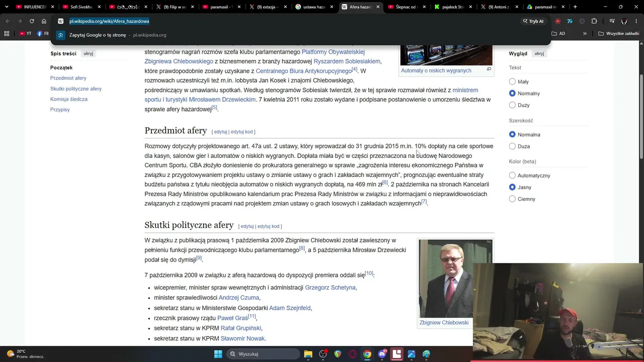The image size is (644, 362).
Task: Open Centralnego Biura Antykorupcyjnego link
Action: pyautogui.click(x=303, y=71)
